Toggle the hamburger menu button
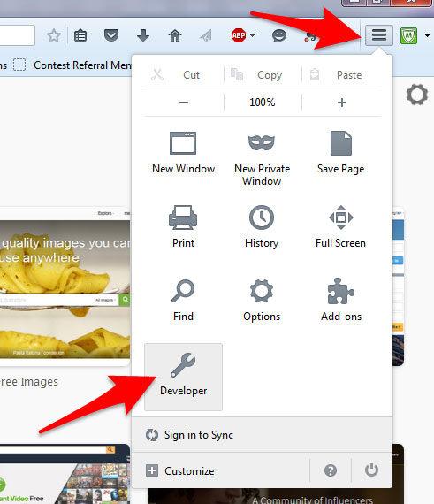This screenshot has height=504, width=434. 379,35
